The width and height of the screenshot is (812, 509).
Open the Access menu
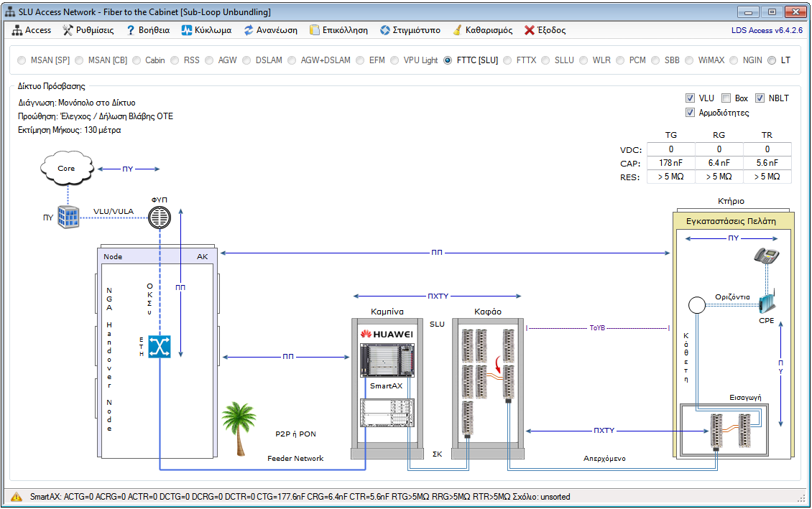[x=32, y=30]
